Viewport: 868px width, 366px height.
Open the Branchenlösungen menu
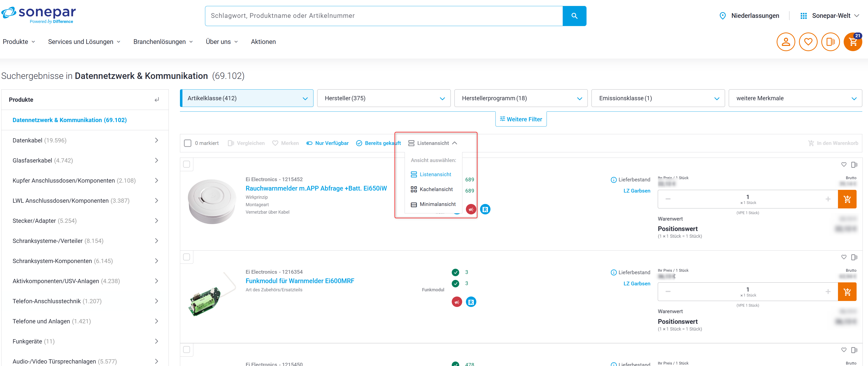pos(163,42)
